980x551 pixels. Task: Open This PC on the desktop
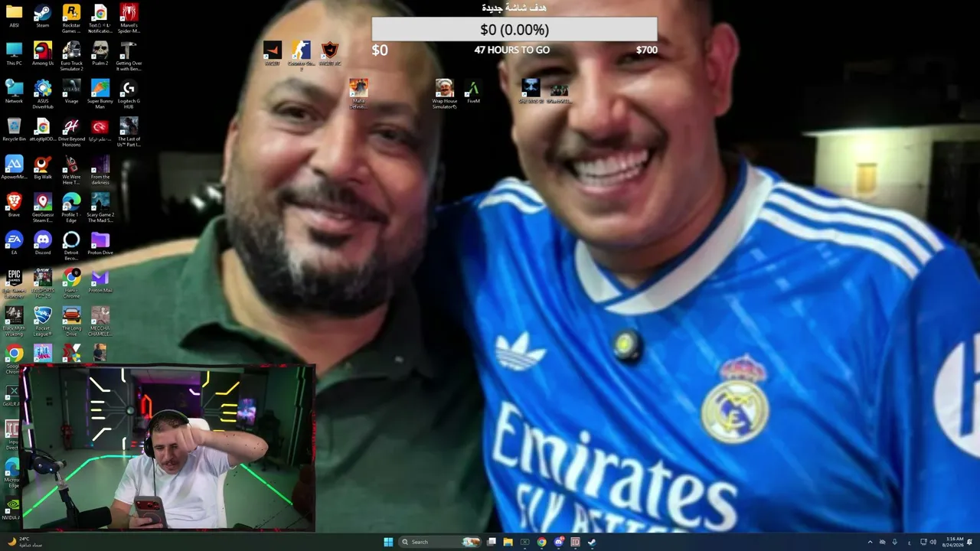point(14,54)
